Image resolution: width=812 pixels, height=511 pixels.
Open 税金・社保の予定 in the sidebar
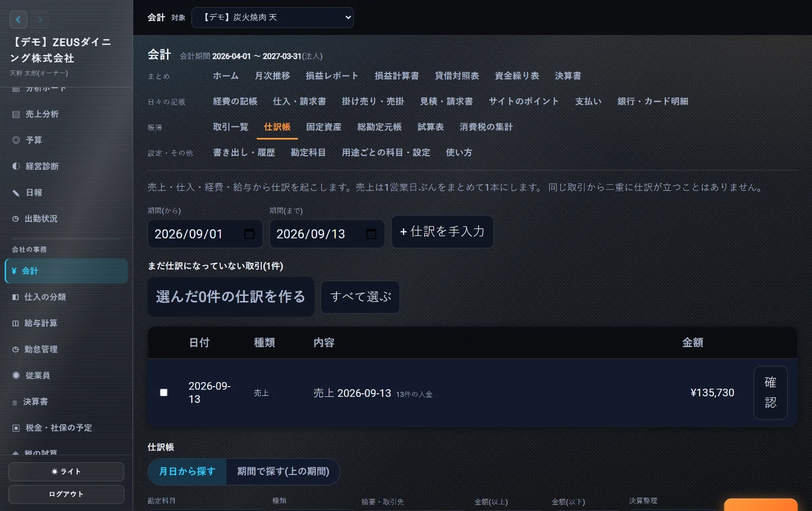point(66,428)
